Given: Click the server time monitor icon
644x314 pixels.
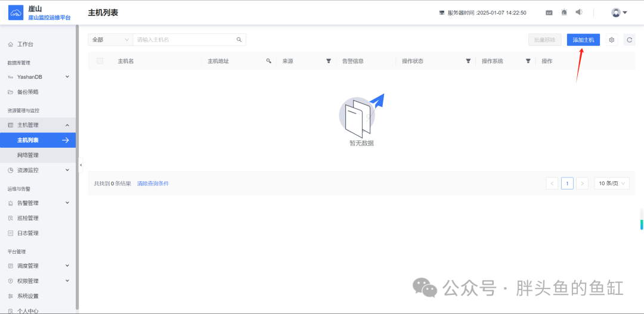Looking at the screenshot, I should (442, 13).
